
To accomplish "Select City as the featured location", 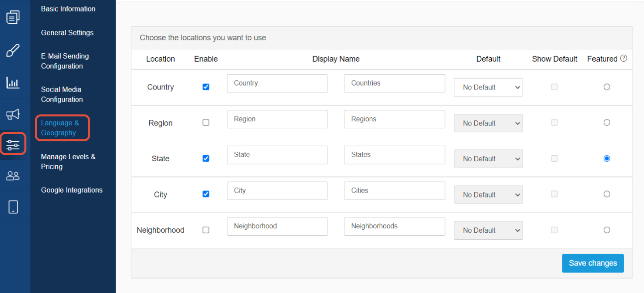I will point(607,194).
